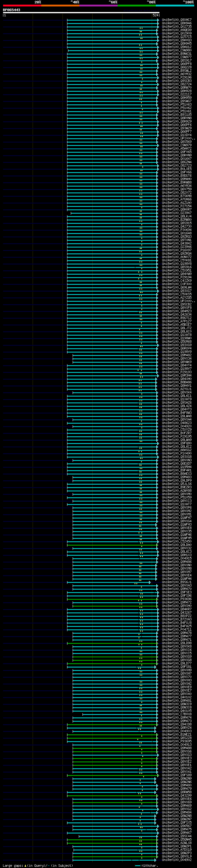
Task: Open hit UniRef100_A2YUJ1
Action: (x=177, y=389)
